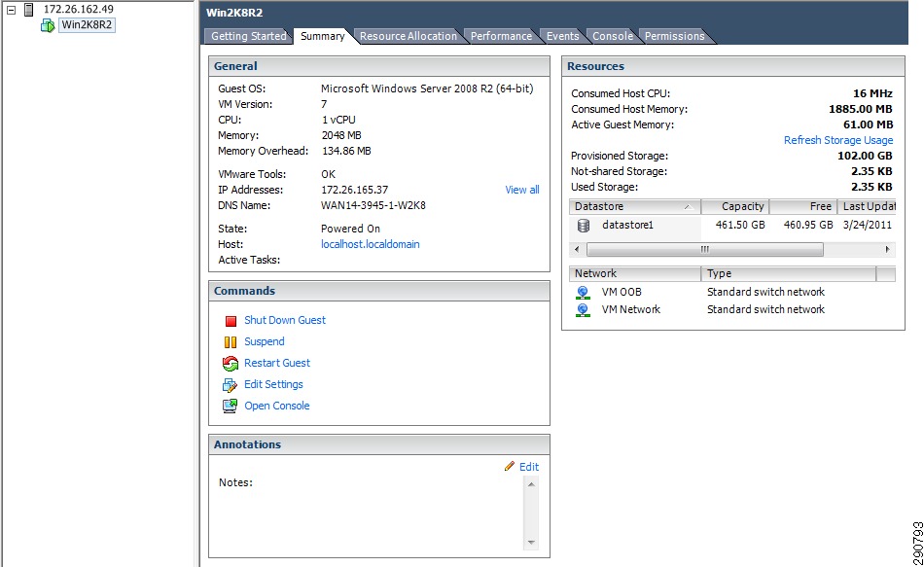The image size is (924, 567).
Task: Click the red Shut Down Guest icon
Action: pos(231,321)
